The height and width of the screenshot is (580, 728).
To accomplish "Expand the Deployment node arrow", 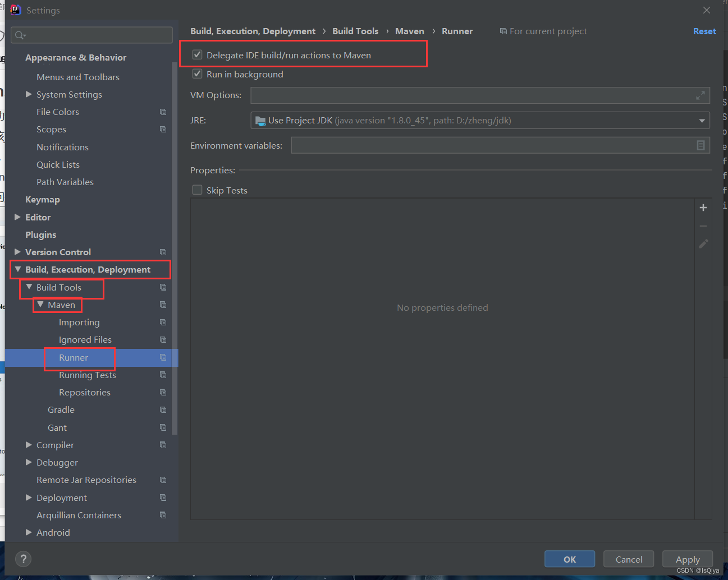I will point(29,498).
